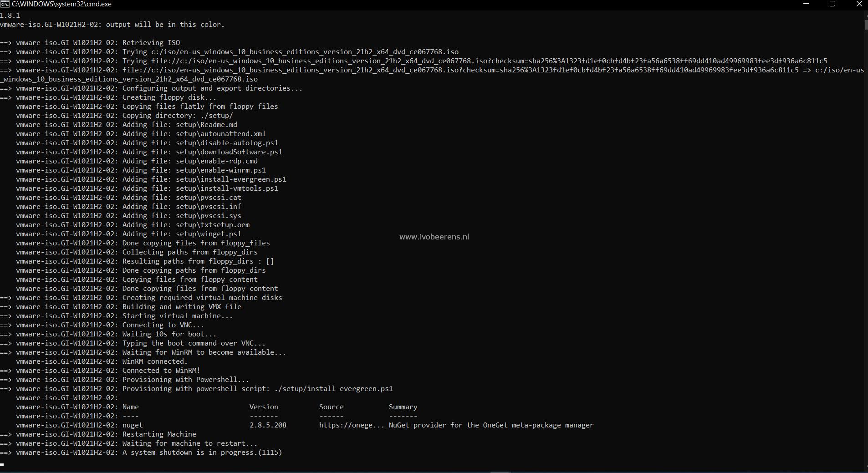
Task: Click 'Provisioning with Powershell...' line
Action: 186,380
